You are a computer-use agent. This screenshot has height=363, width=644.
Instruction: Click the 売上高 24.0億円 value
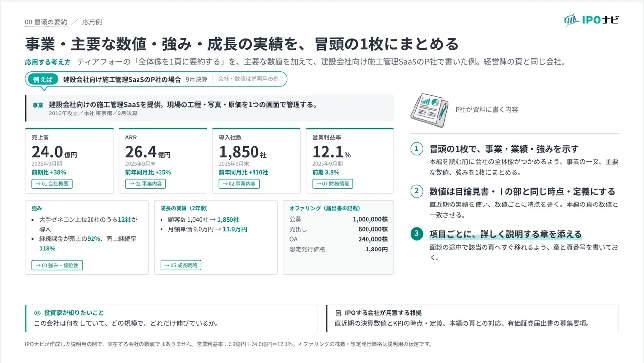coord(54,152)
